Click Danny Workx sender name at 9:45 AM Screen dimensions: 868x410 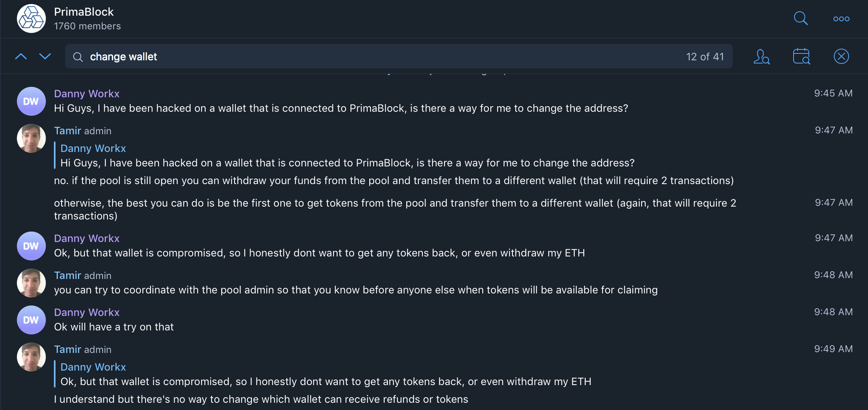(x=87, y=94)
